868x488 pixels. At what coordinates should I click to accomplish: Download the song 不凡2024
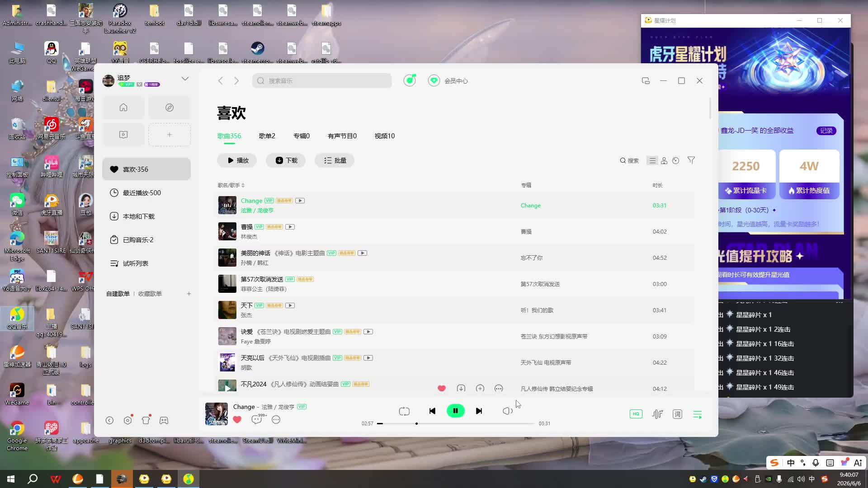(x=461, y=388)
